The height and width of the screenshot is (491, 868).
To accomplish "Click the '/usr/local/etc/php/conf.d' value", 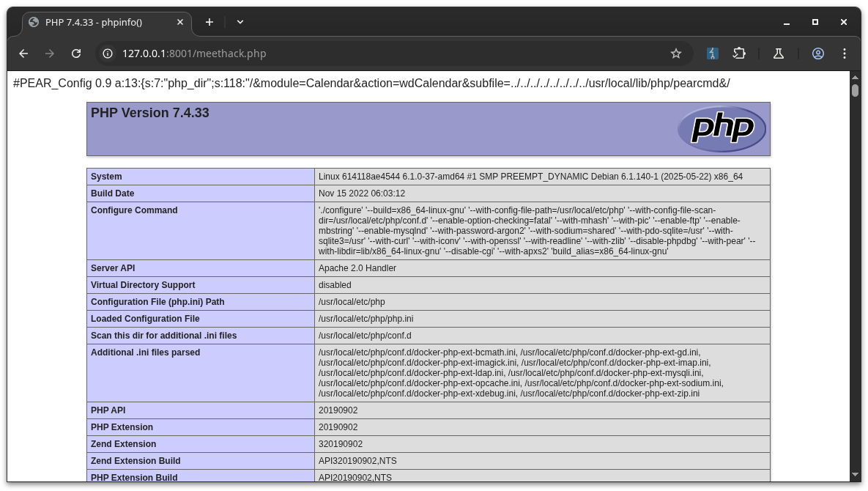I will (365, 336).
